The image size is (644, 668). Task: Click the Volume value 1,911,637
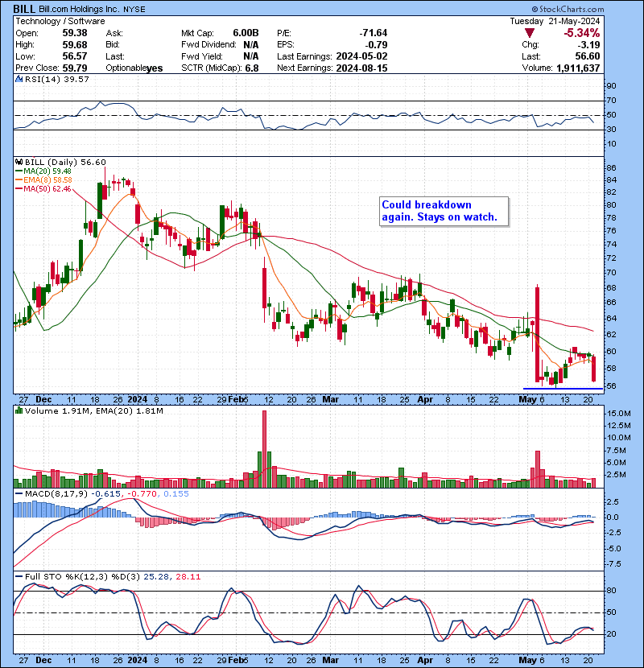[578, 68]
